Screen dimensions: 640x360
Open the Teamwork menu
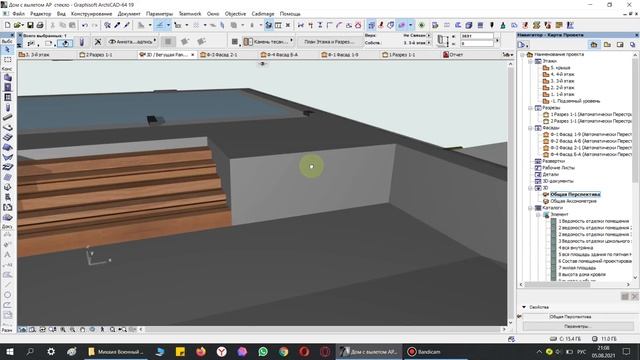tap(190, 14)
